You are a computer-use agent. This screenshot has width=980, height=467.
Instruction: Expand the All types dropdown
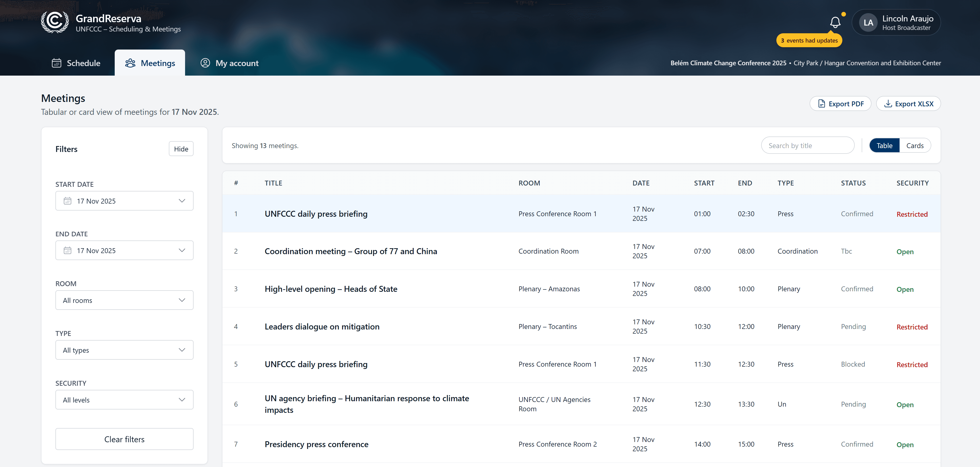click(x=124, y=350)
